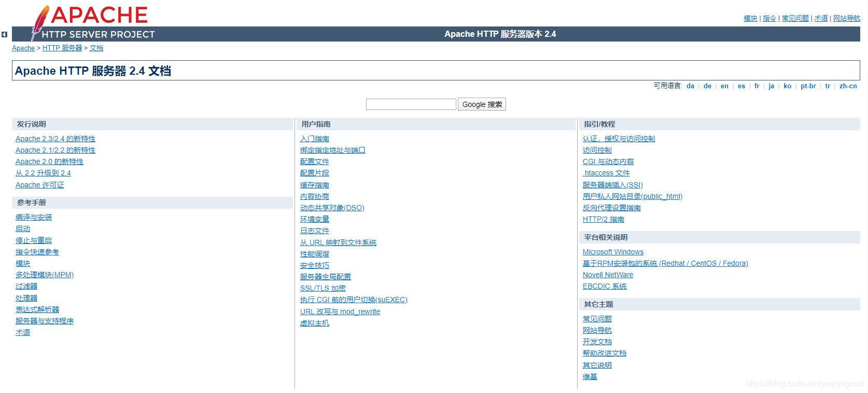Click the left arrow icon beside the header

[4, 35]
